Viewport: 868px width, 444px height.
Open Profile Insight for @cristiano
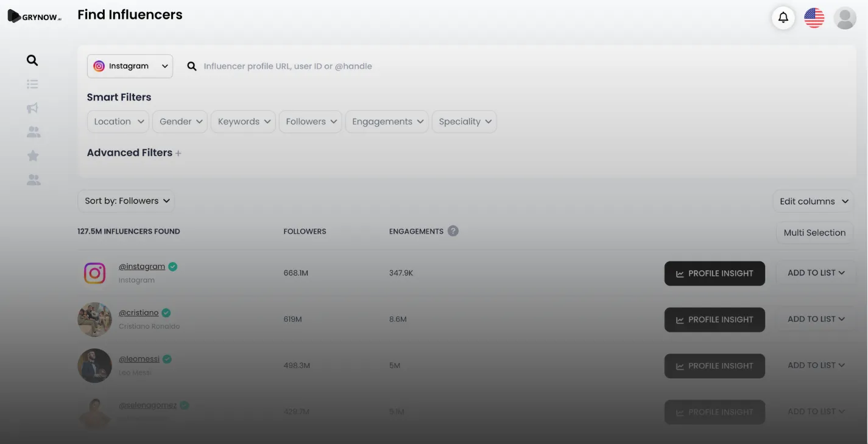(x=715, y=320)
